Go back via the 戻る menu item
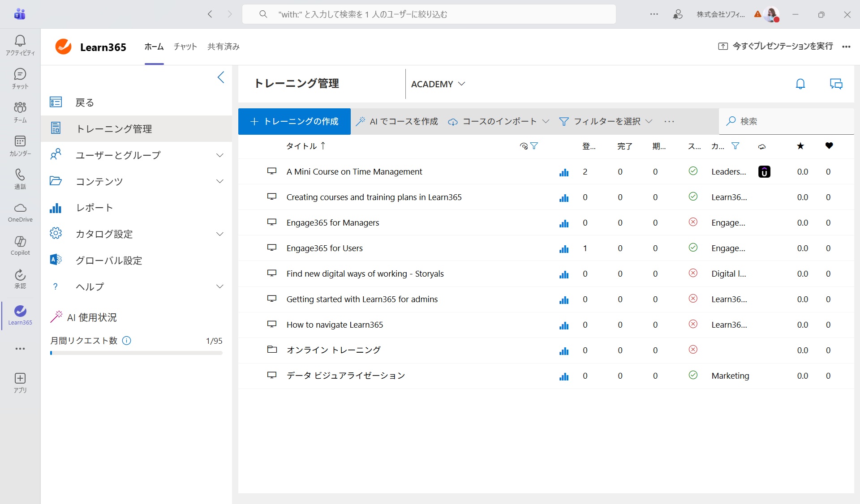This screenshot has height=504, width=860. (137, 103)
